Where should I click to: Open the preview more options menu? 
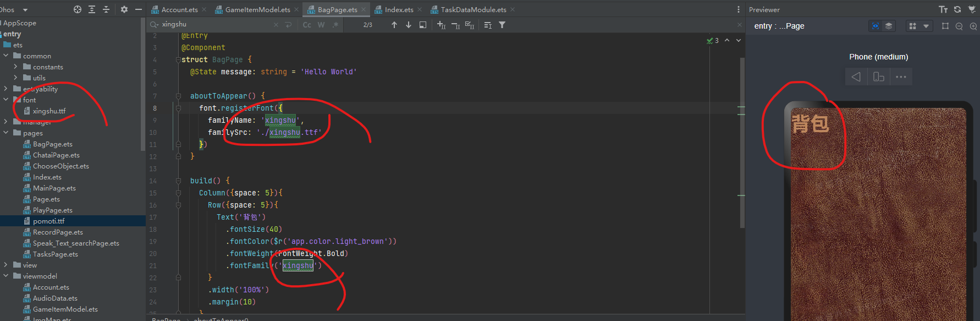click(901, 77)
